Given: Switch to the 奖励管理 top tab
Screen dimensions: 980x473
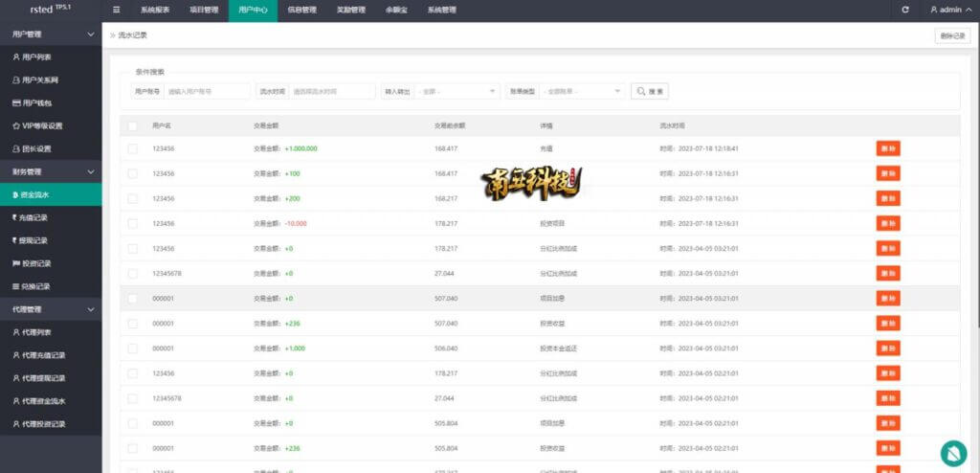Looking at the screenshot, I should (350, 10).
